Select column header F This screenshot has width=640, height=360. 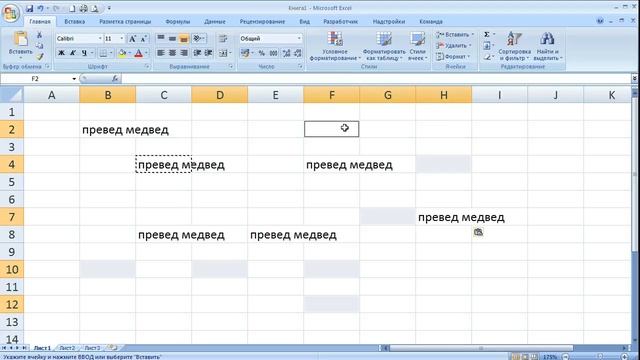[x=331, y=95]
